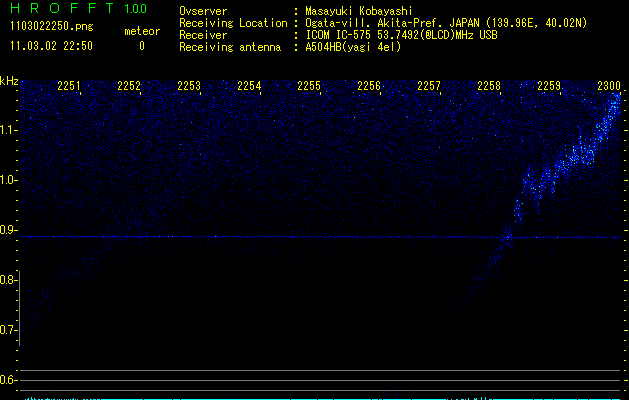Click the 2258 time marker
This screenshot has width=629, height=400.
[x=489, y=86]
